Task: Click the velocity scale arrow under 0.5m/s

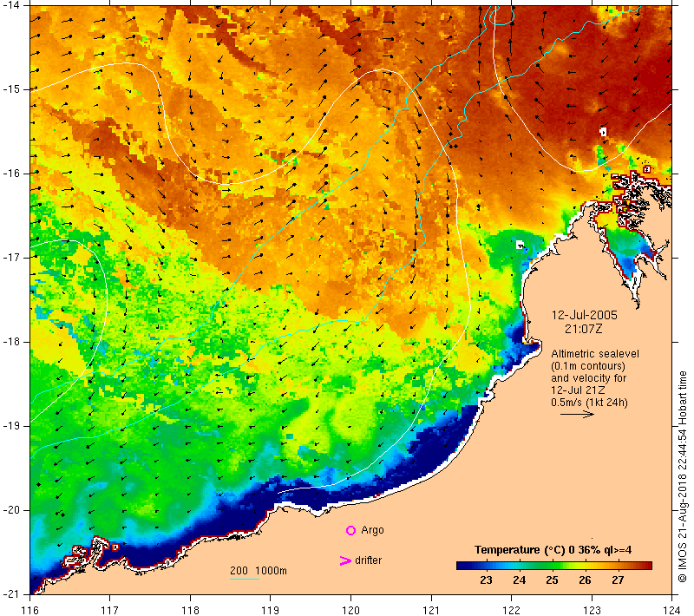Action: coord(577,414)
